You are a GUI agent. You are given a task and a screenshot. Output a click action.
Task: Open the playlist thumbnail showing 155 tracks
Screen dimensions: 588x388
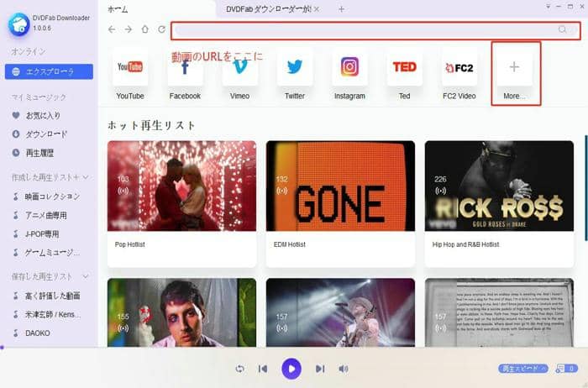pos(182,312)
